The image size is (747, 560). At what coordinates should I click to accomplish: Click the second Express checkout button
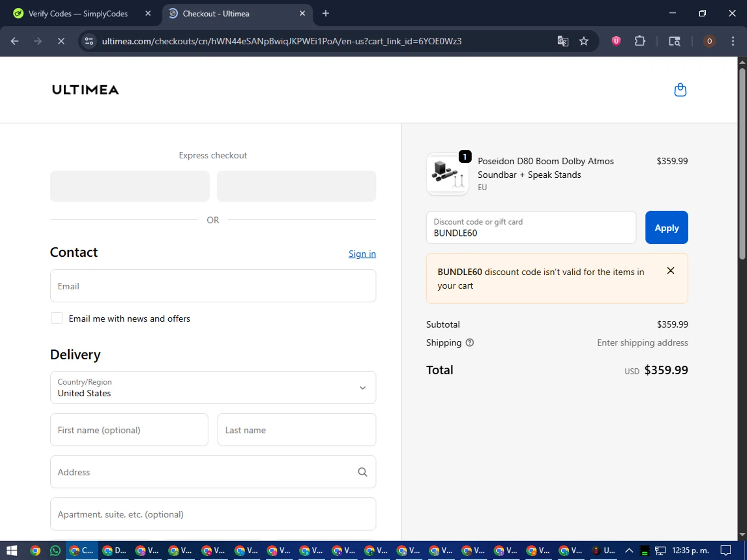(296, 186)
